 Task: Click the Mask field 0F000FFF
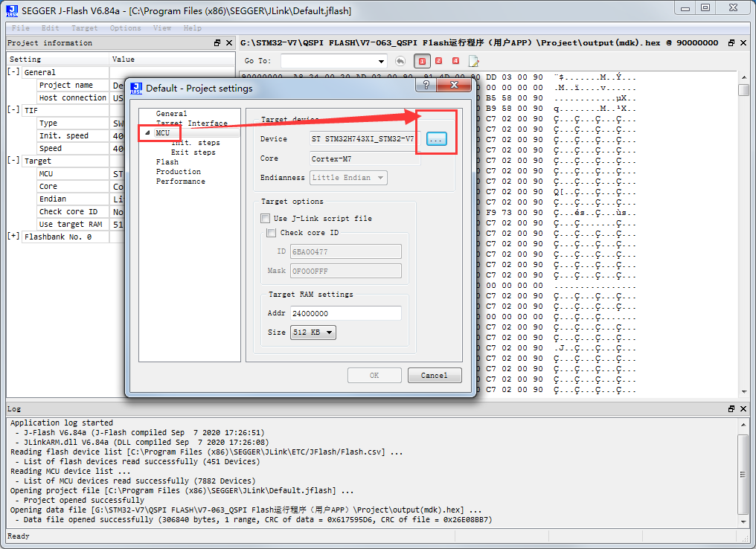coord(346,271)
